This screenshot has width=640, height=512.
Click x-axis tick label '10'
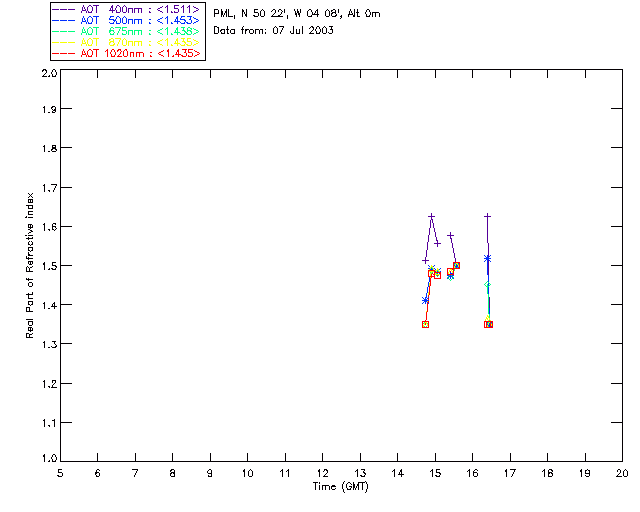click(x=247, y=473)
